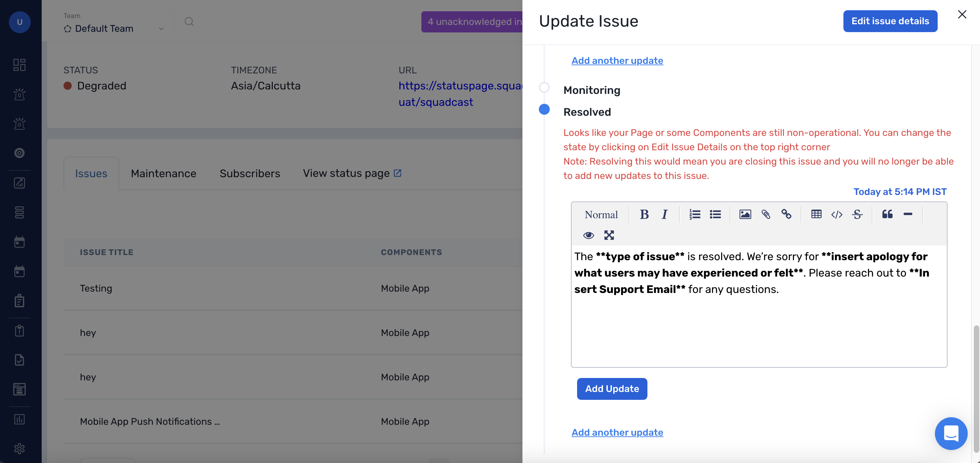Switch to the Subscribers tab
This screenshot has width=980, height=463.
[250, 173]
